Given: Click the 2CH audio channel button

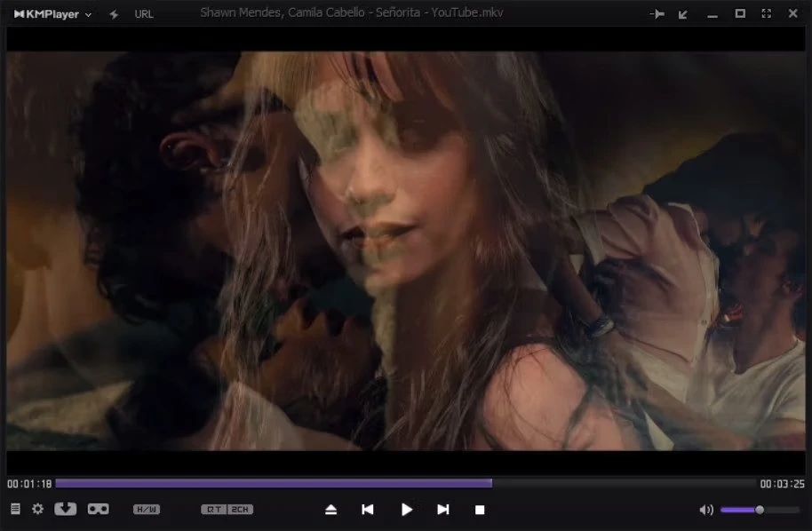Looking at the screenshot, I should pyautogui.click(x=240, y=510).
